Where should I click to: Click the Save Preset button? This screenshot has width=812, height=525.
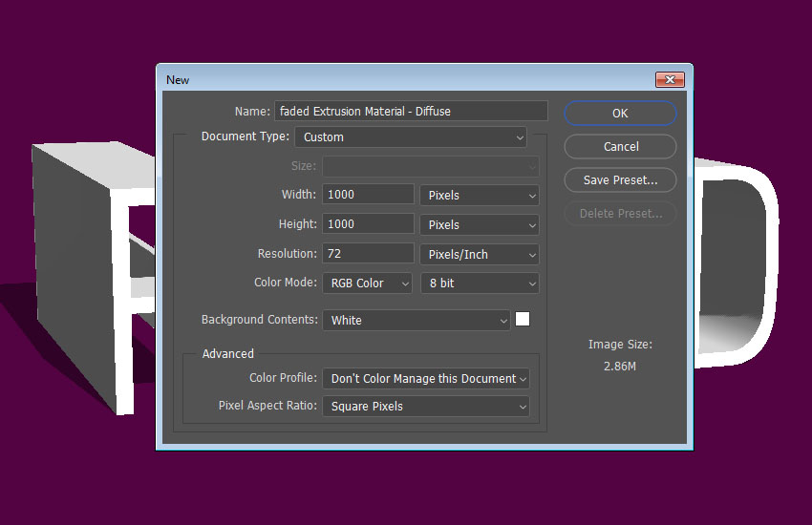point(620,179)
